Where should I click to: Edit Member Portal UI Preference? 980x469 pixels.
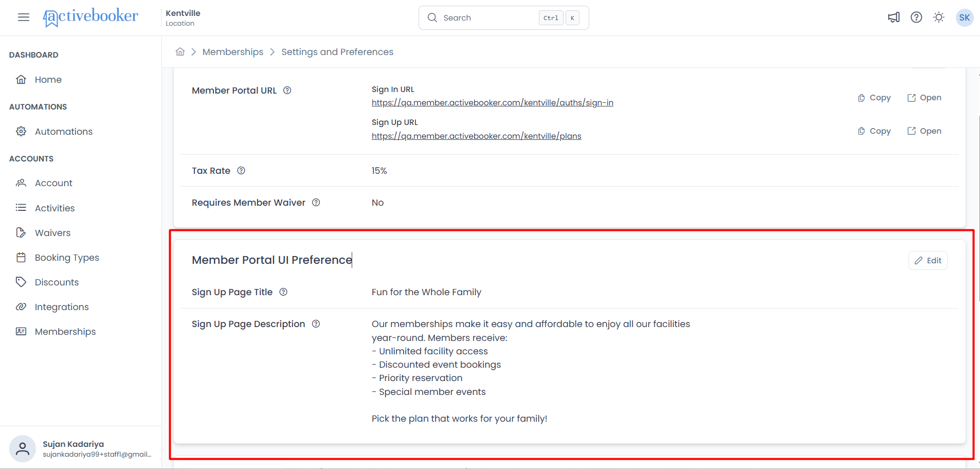[928, 261]
